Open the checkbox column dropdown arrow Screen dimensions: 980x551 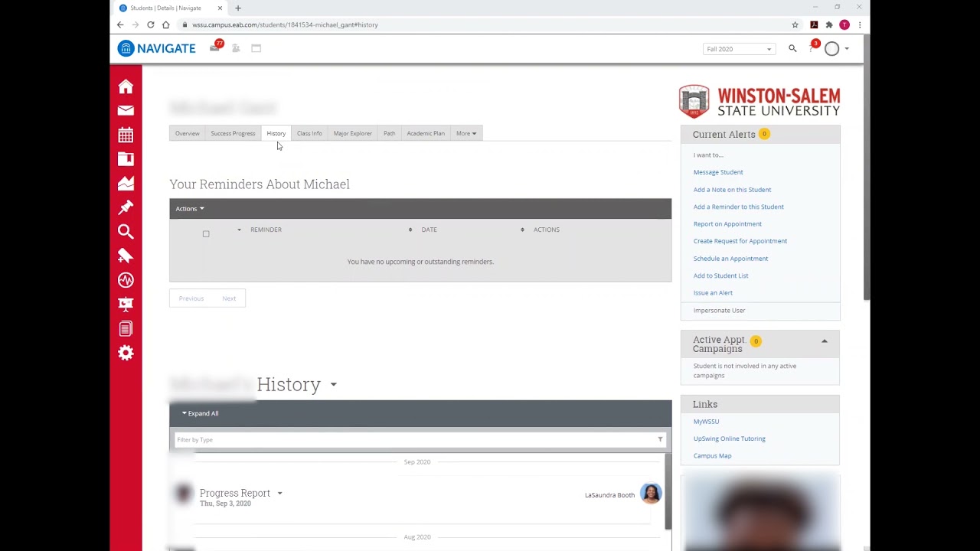tap(239, 230)
